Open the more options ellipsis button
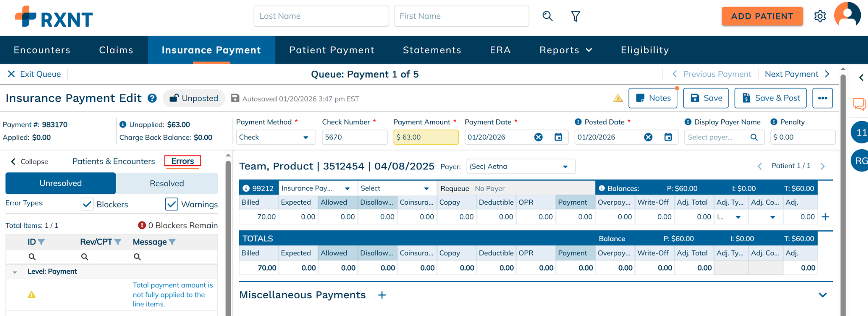This screenshot has width=868, height=316. [x=822, y=98]
